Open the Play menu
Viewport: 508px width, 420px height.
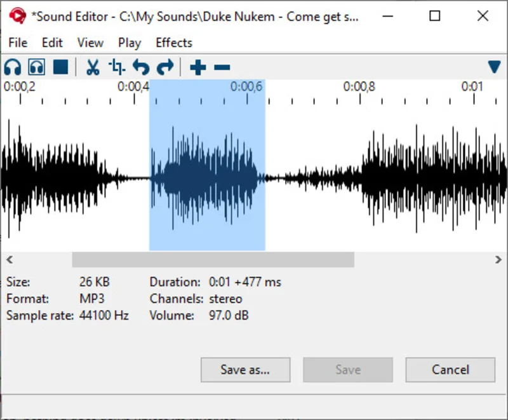(130, 43)
